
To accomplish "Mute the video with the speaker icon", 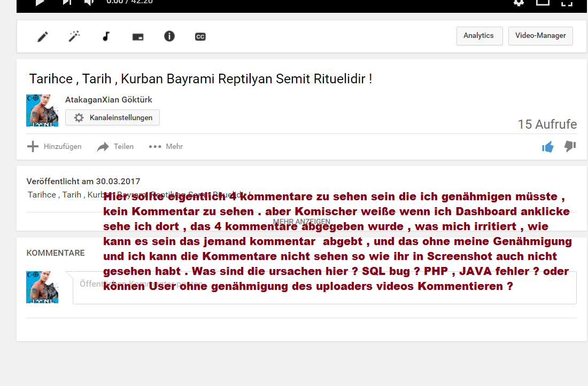I will 89,3.
